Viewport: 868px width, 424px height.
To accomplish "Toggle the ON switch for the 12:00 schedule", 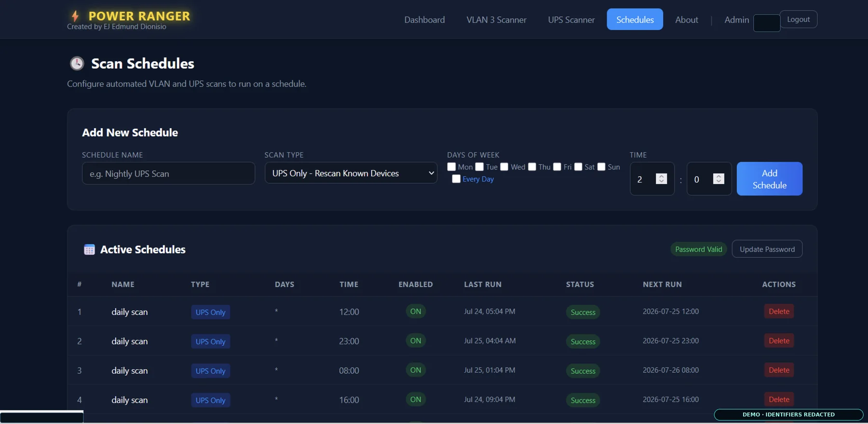I will [416, 311].
